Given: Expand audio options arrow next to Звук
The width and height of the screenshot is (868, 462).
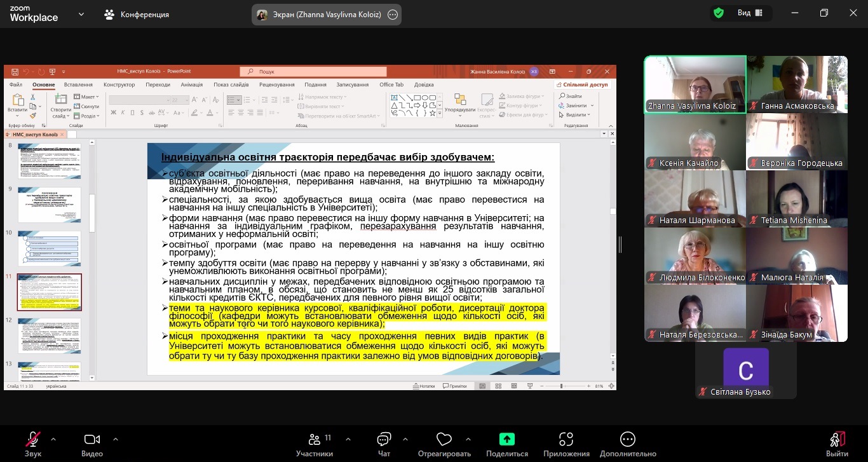Looking at the screenshot, I should [53, 438].
